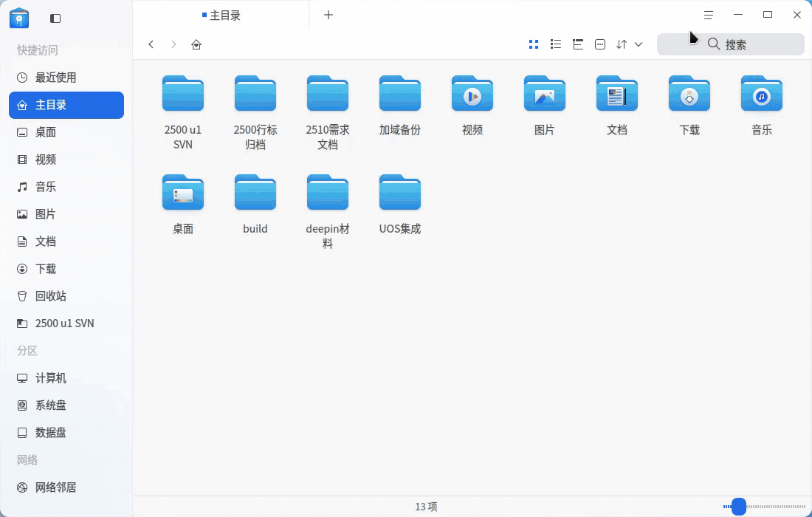Open 计算机 in the sidebar
Screen dimensions: 812x517
tap(66, 378)
